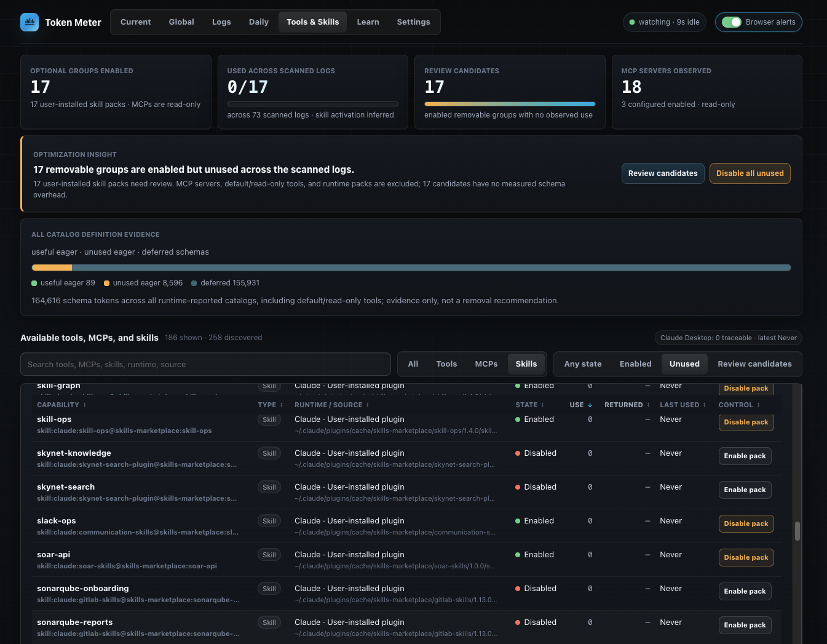Toggle the Browser alerts switch
Image resolution: width=827 pixels, height=644 pixels.
pos(731,22)
